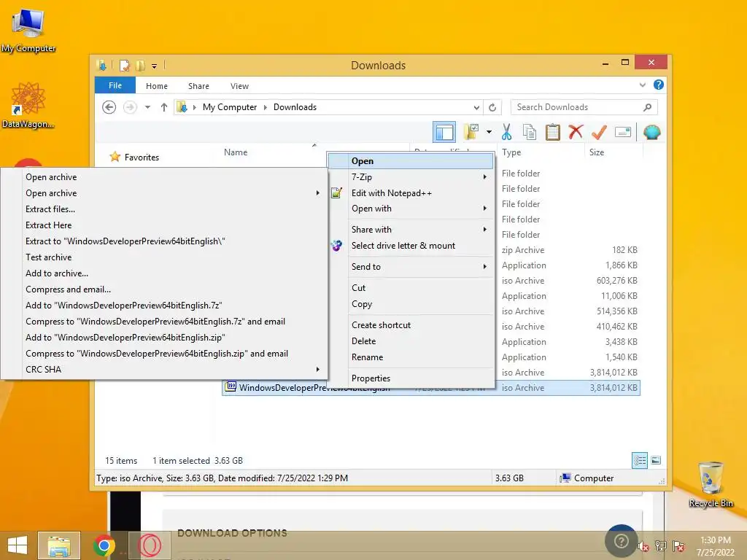Click the red X Delete toolbar icon
This screenshot has height=560, width=747.
(576, 131)
